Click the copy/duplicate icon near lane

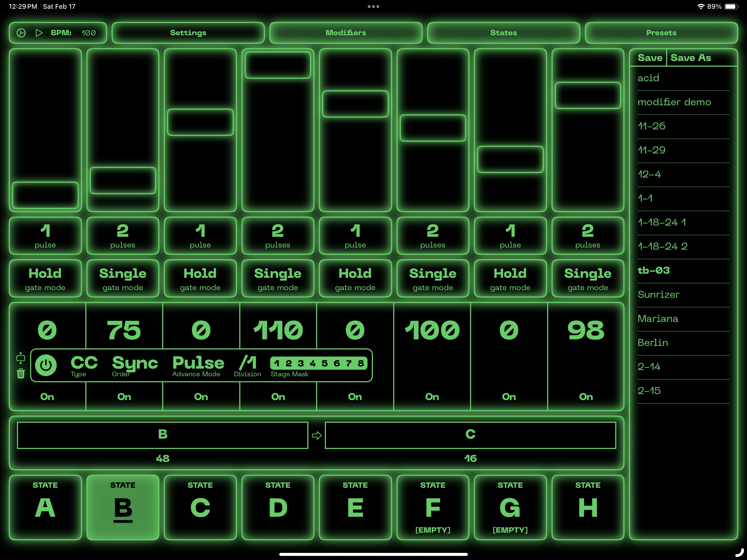coord(21,358)
